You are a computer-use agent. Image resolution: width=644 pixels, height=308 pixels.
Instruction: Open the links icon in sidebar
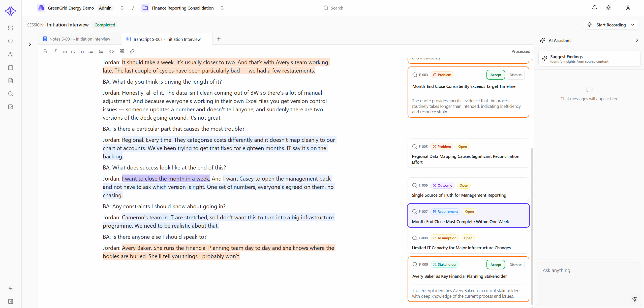click(x=11, y=41)
